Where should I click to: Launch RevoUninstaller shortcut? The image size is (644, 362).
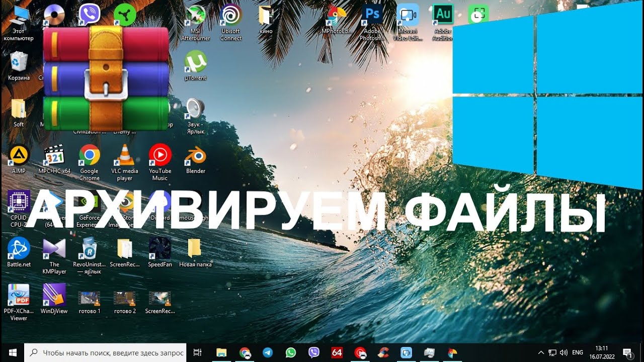click(x=90, y=256)
